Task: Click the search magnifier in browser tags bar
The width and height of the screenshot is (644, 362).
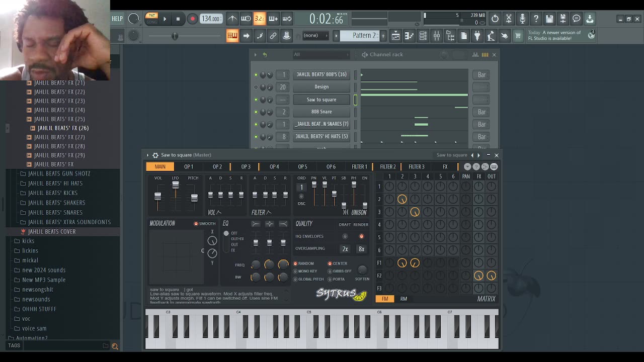Action: click(x=115, y=346)
